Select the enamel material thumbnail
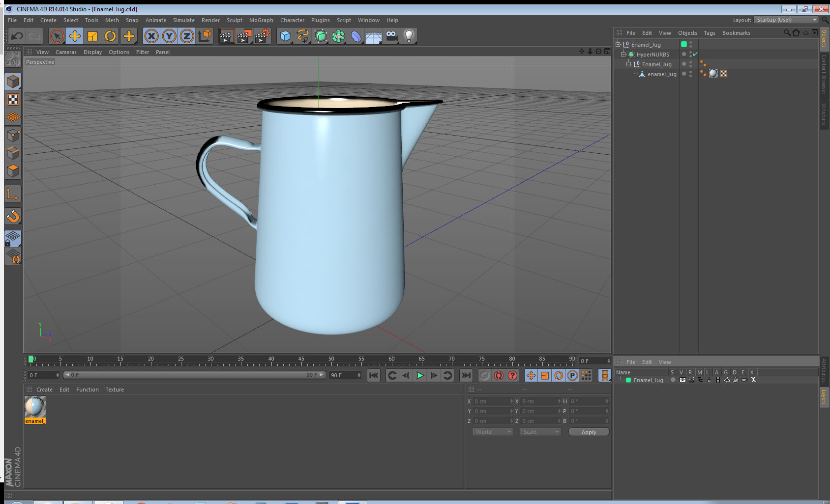The image size is (830, 504). (35, 407)
